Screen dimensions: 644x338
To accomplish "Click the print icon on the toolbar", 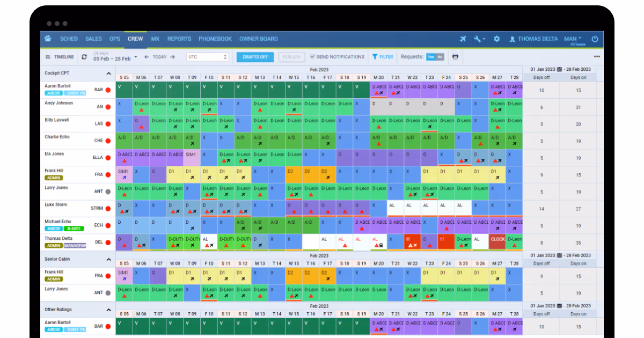I will pos(455,56).
